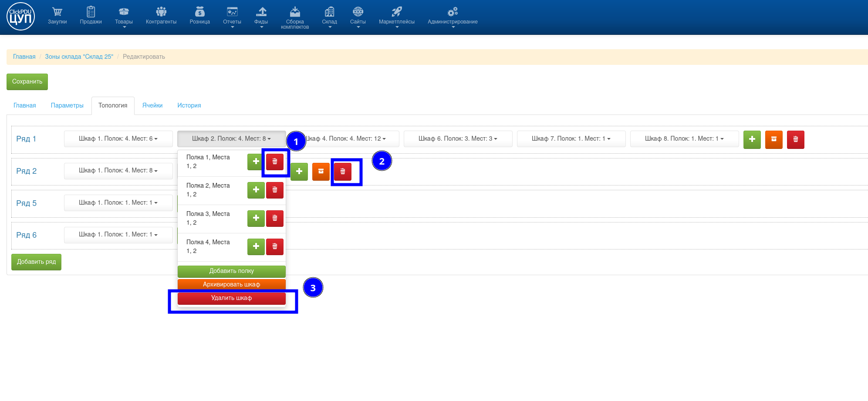Delete Полка 2 with trash icon

click(275, 190)
